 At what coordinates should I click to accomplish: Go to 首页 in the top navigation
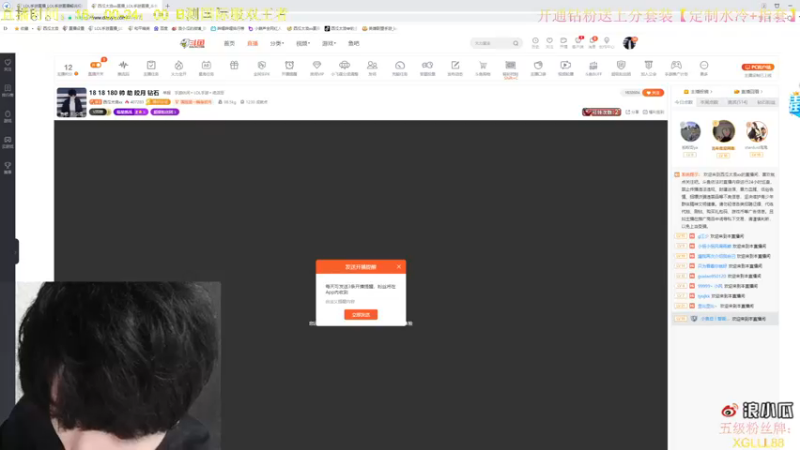pyautogui.click(x=229, y=43)
